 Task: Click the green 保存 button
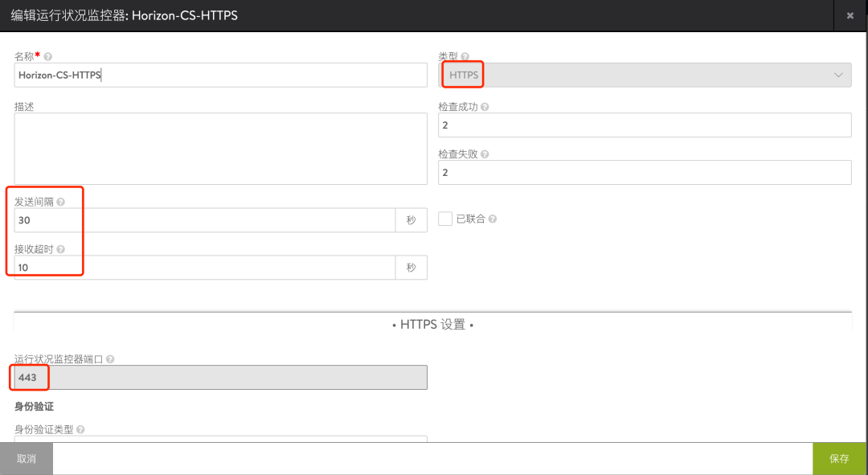(x=839, y=458)
